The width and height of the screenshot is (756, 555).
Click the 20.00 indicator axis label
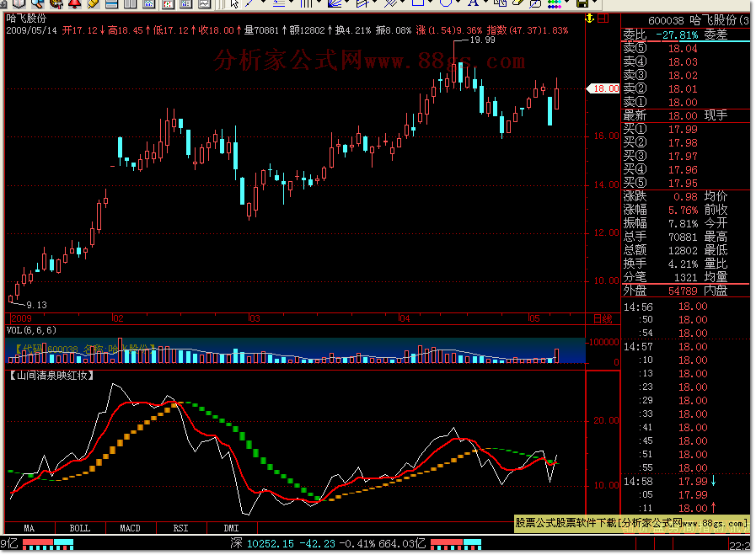tap(606, 420)
